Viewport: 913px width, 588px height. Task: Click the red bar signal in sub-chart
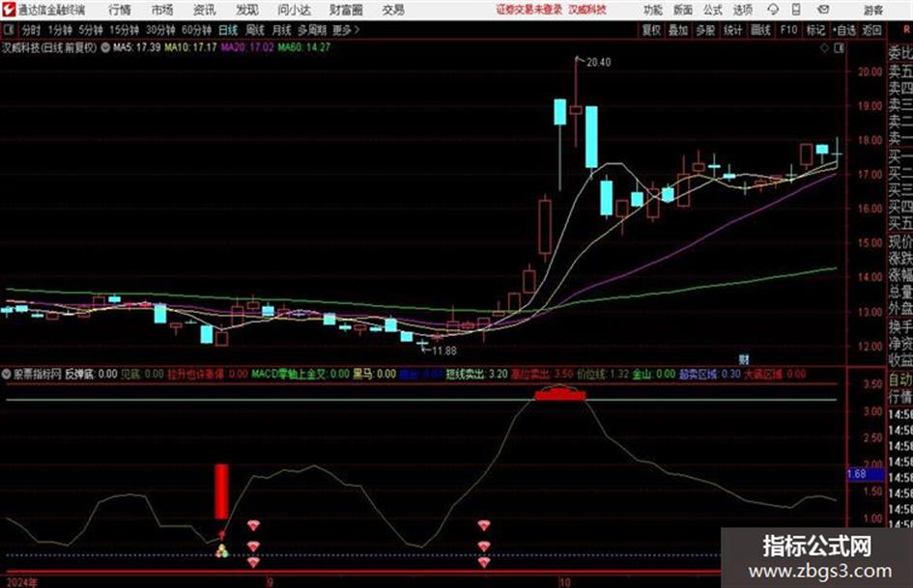click(x=221, y=491)
